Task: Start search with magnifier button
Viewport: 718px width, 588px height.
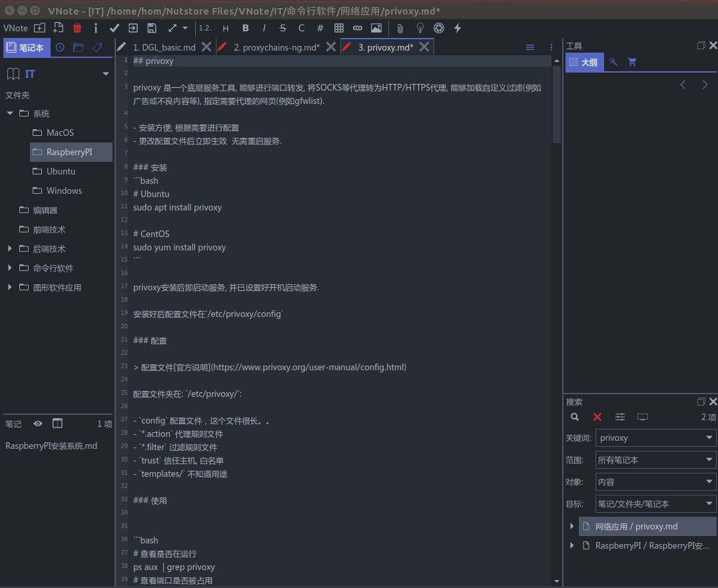Action: 575,417
